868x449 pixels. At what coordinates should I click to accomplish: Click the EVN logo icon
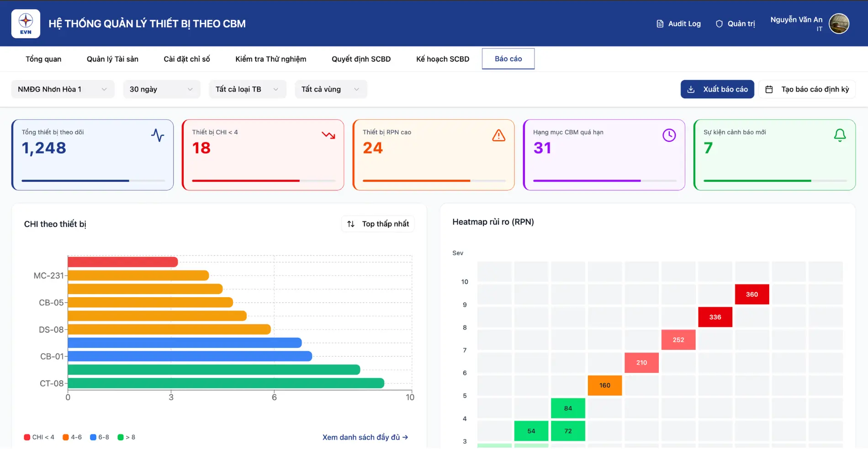click(26, 24)
